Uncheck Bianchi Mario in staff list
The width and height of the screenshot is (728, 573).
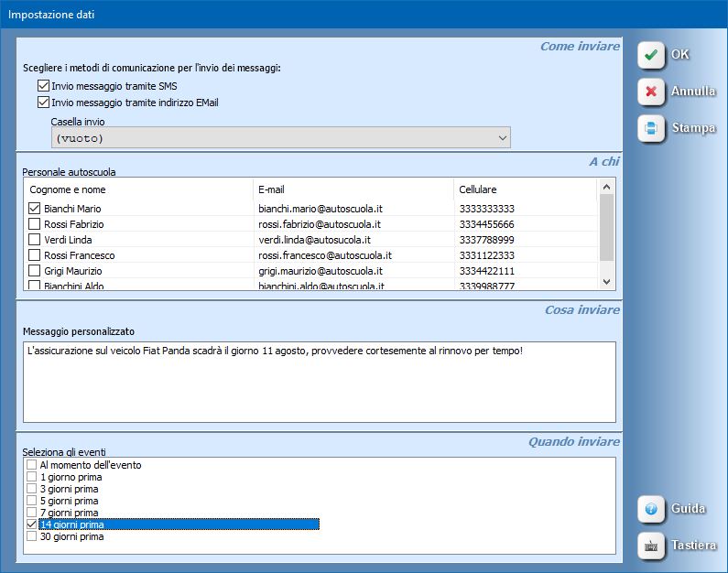35,209
